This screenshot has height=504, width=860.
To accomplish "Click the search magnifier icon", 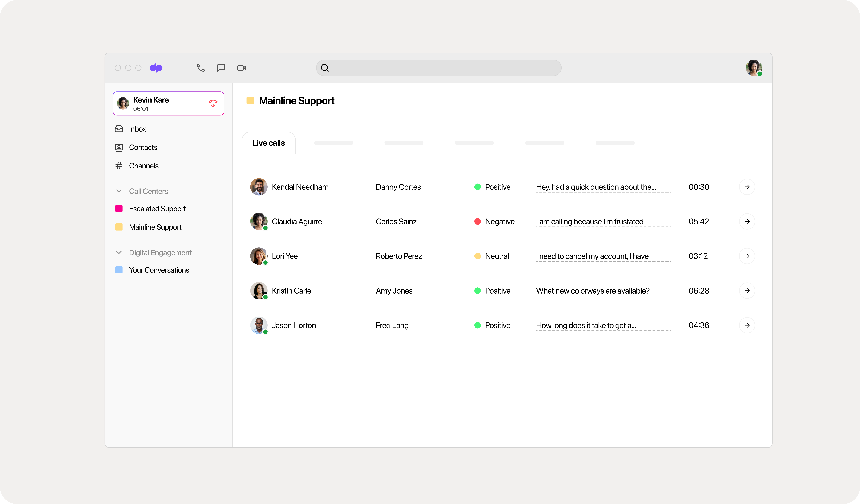I will tap(325, 68).
